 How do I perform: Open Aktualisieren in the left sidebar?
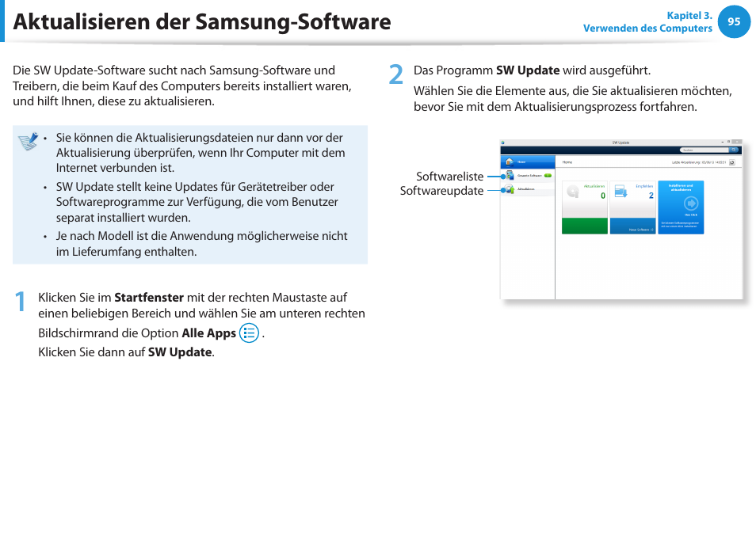528,189
